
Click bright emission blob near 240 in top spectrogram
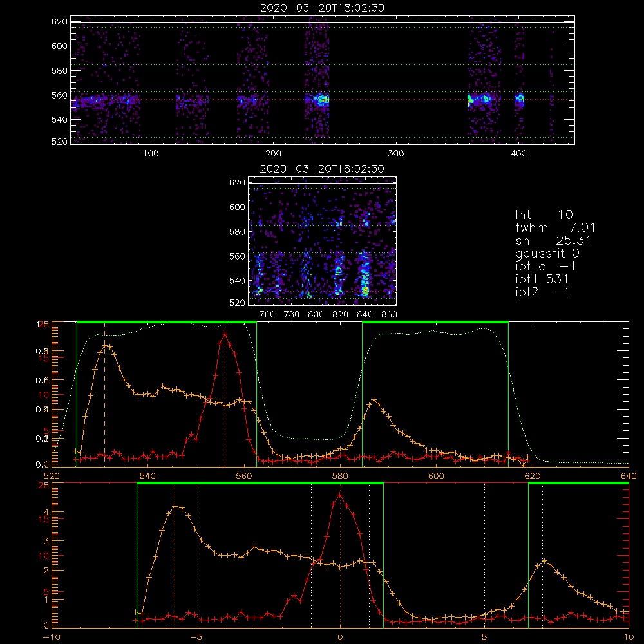click(x=321, y=100)
